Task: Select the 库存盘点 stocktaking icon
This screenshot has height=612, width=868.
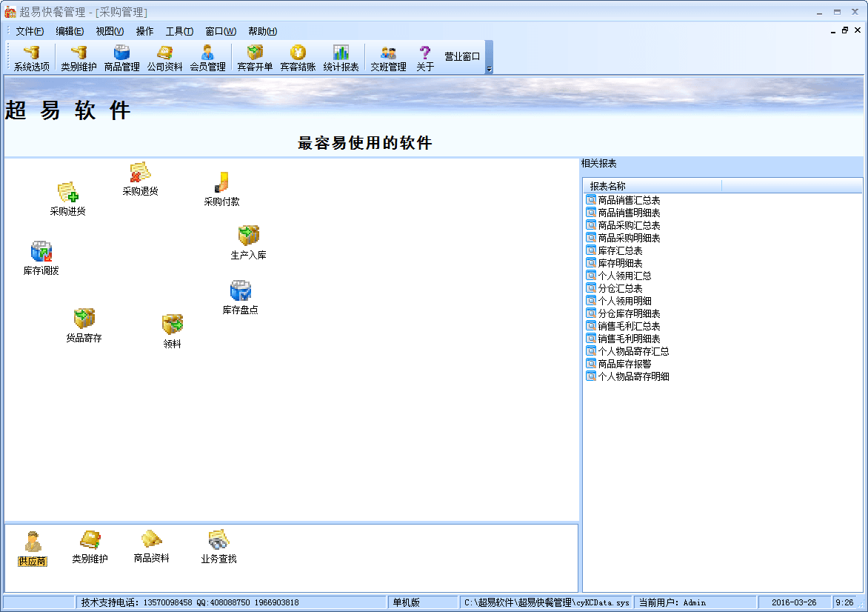Action: click(x=240, y=292)
